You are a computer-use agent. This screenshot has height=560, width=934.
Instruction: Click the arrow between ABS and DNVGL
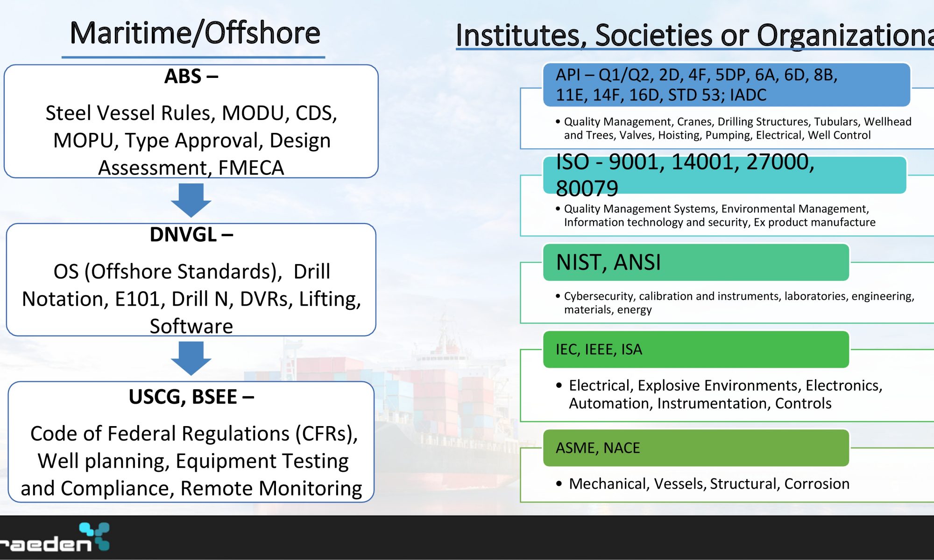tap(191, 200)
